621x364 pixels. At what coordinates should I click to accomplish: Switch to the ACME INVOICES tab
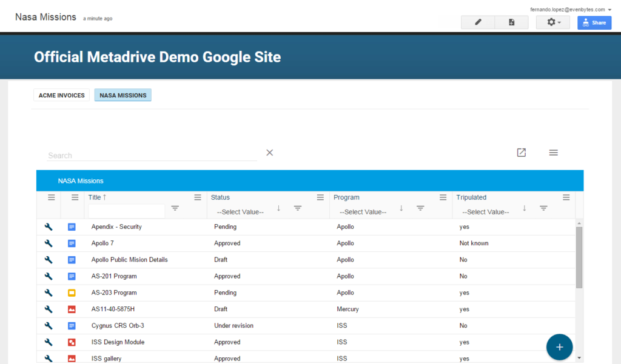[61, 95]
